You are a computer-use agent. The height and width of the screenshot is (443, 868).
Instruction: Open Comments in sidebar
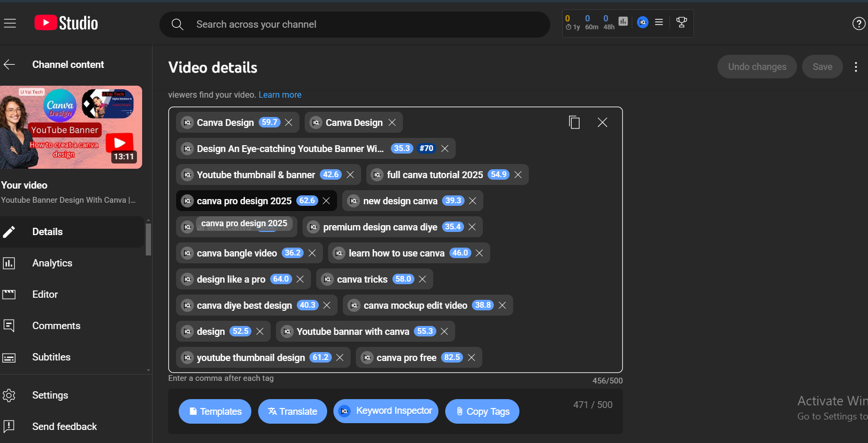pos(72,326)
